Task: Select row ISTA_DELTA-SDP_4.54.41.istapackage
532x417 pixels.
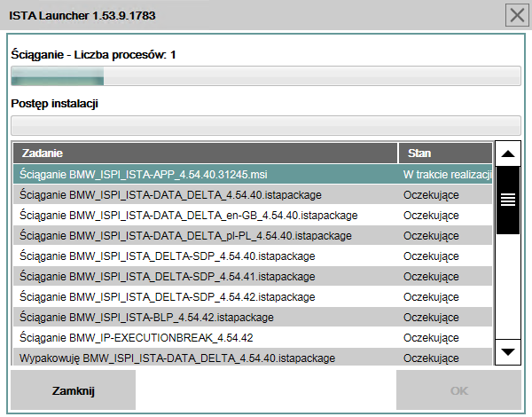Action: [253, 276]
